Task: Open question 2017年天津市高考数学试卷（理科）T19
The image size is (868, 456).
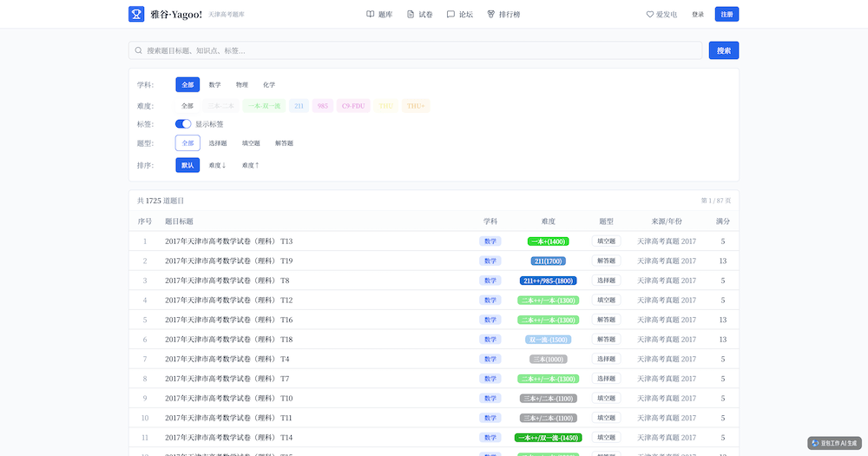Action: (x=228, y=261)
